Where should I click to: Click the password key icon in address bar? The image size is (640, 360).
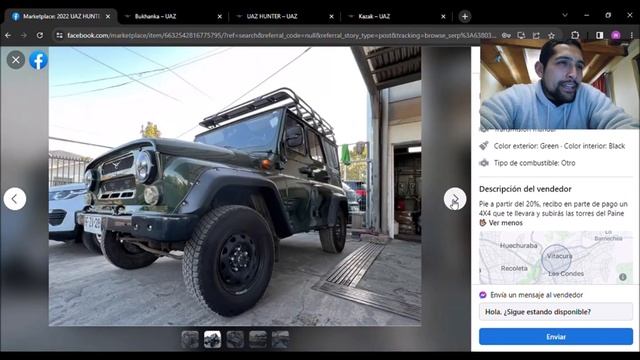pyautogui.click(x=506, y=36)
